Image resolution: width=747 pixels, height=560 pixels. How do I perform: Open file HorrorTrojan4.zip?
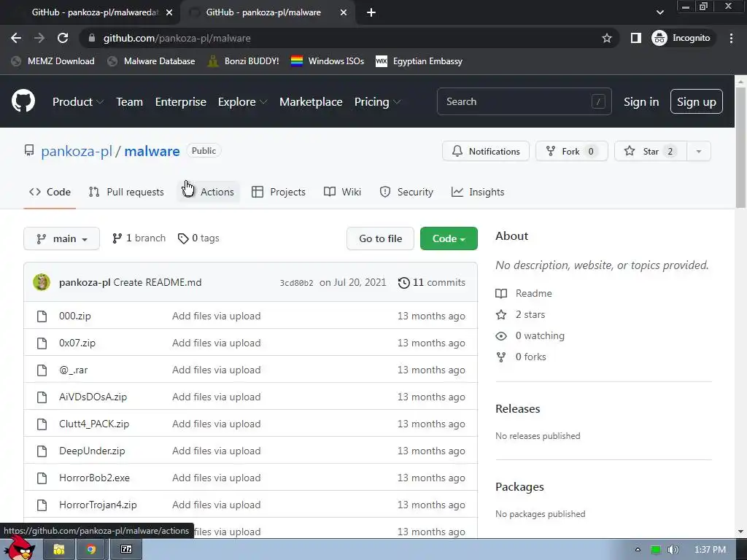(98, 505)
